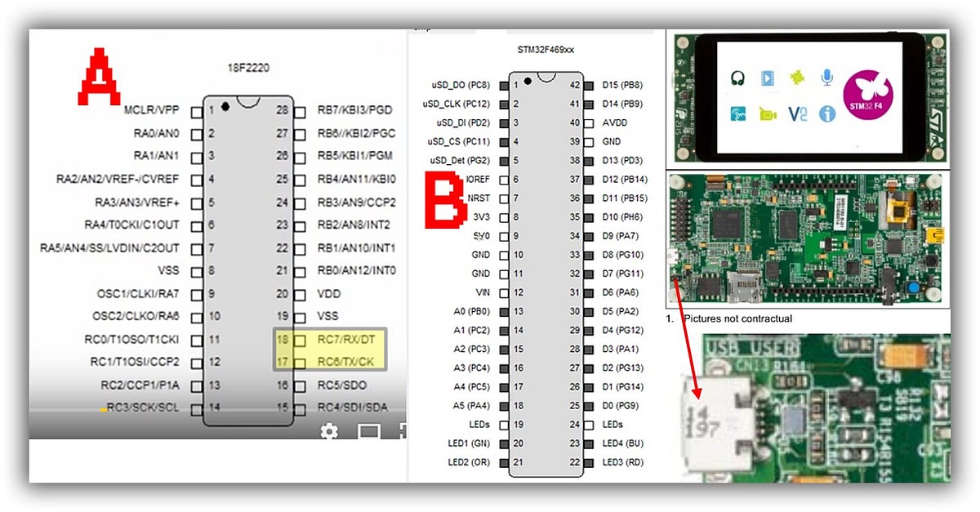The image size is (980, 512).
Task: Click the STM32F469xx chip title
Action: [546, 50]
